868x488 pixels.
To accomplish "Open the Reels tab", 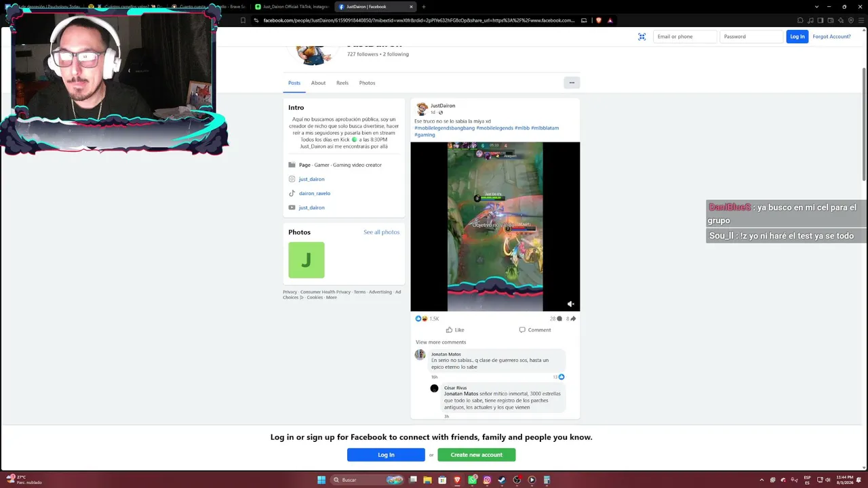I will click(342, 83).
